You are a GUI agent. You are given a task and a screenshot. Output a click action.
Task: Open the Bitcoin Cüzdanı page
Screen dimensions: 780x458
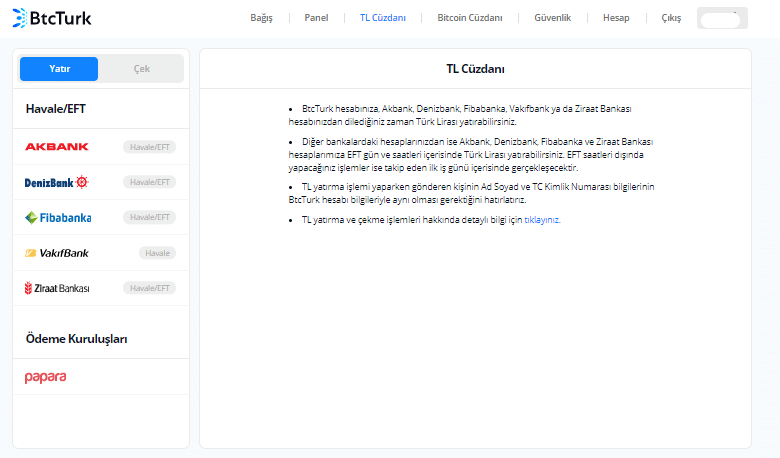(470, 18)
